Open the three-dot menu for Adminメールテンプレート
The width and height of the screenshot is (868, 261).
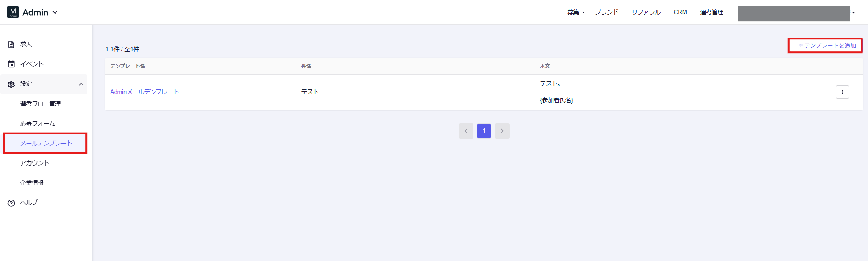click(842, 92)
